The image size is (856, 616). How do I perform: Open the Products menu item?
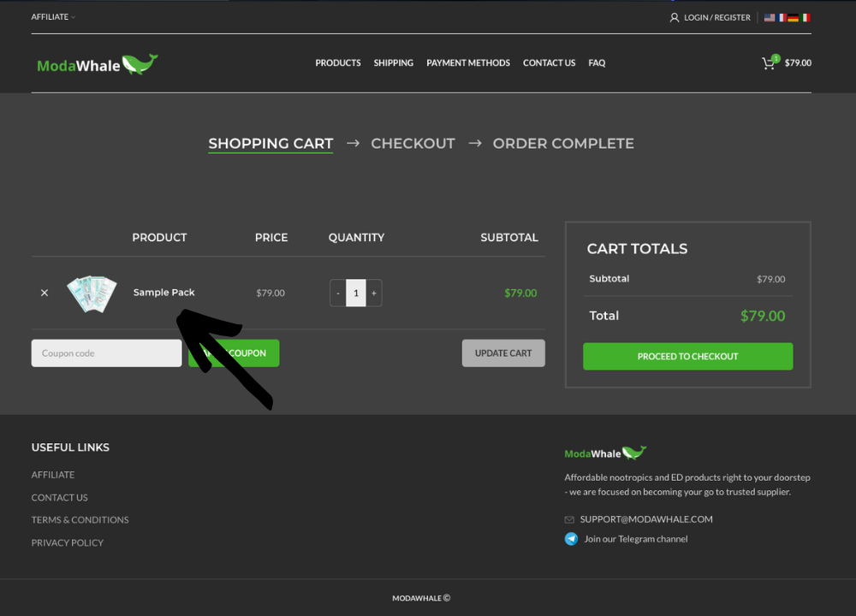coord(338,63)
